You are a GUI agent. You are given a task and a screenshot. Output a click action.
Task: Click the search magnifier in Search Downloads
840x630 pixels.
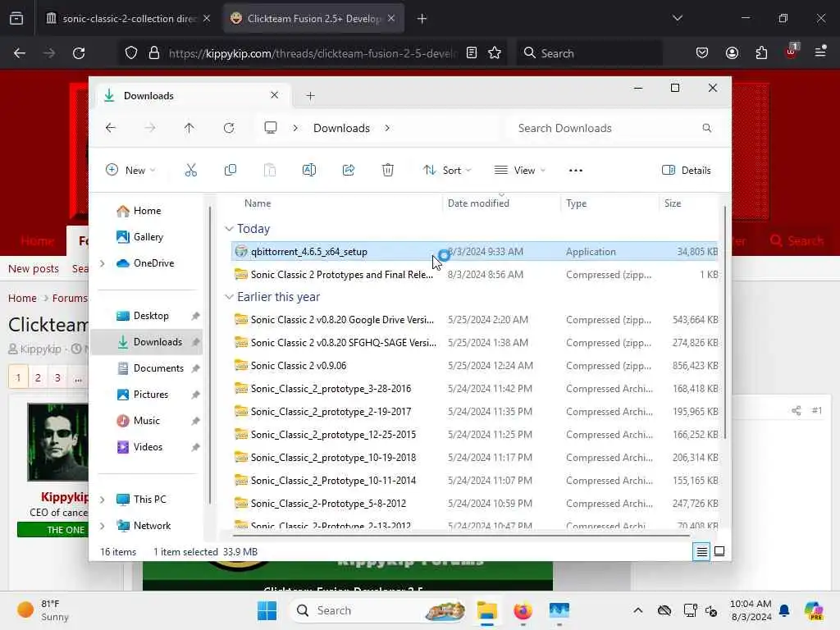(x=706, y=128)
